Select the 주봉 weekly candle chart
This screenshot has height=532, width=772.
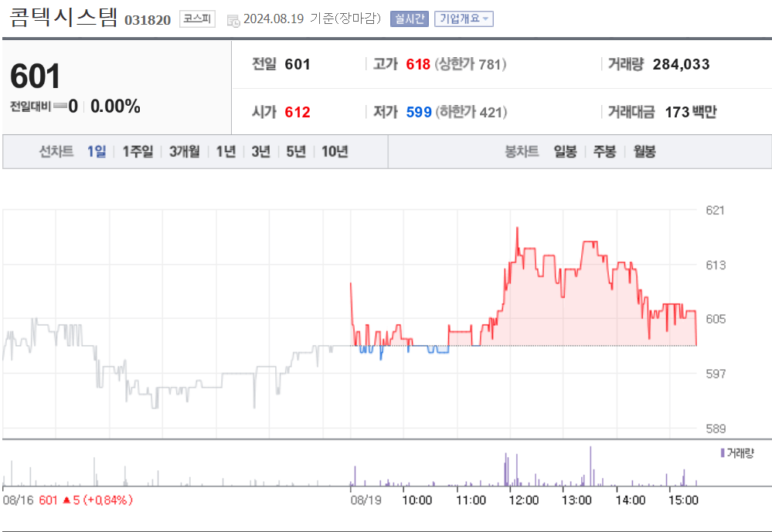[605, 151]
